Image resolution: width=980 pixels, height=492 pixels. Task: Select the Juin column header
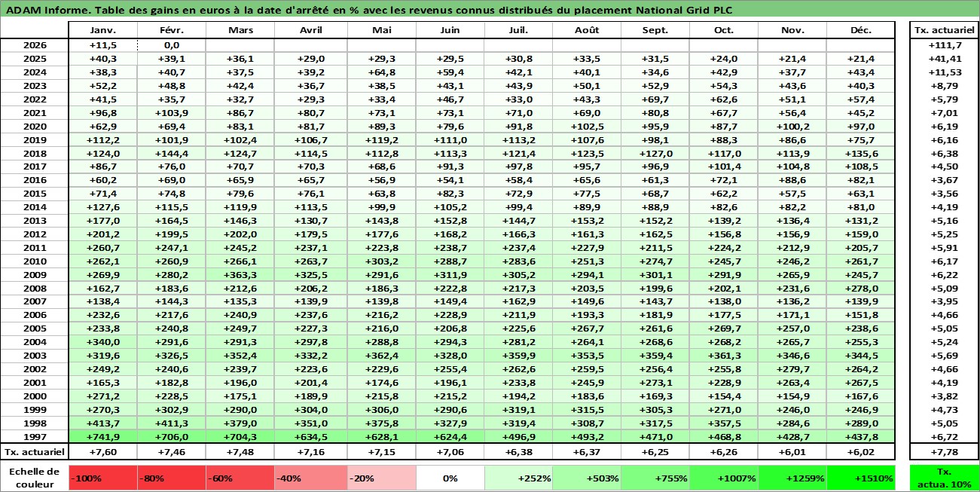coord(449,30)
